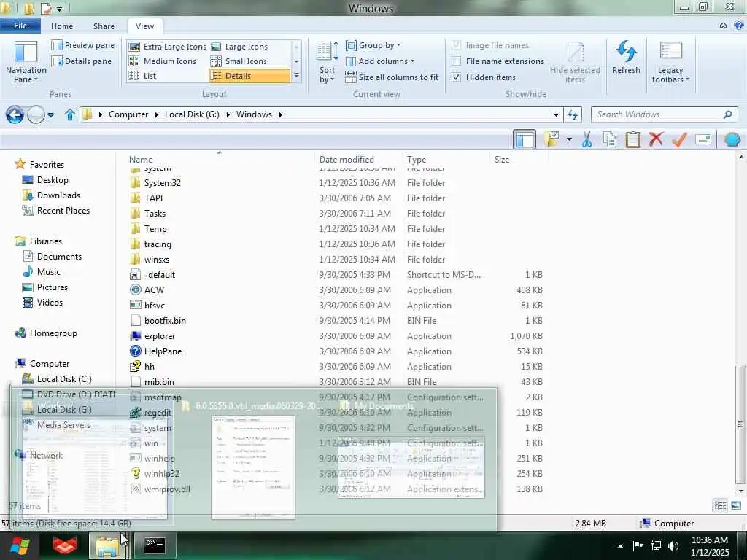747x560 pixels.
Task: Click the folder options toolbar icon
Action: click(553, 139)
